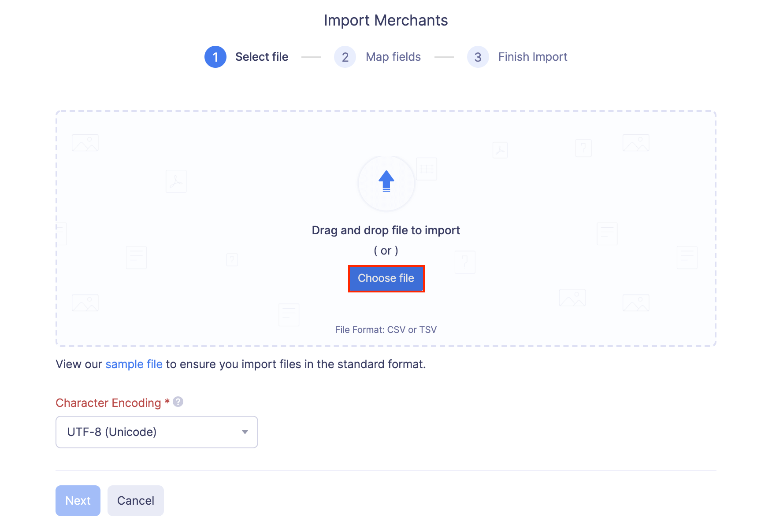
Task: Click the Select file step label
Action: coord(261,57)
